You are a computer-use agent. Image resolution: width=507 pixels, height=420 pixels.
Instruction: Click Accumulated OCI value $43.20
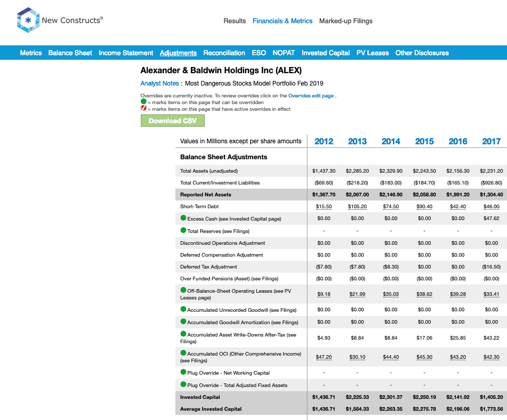click(458, 357)
